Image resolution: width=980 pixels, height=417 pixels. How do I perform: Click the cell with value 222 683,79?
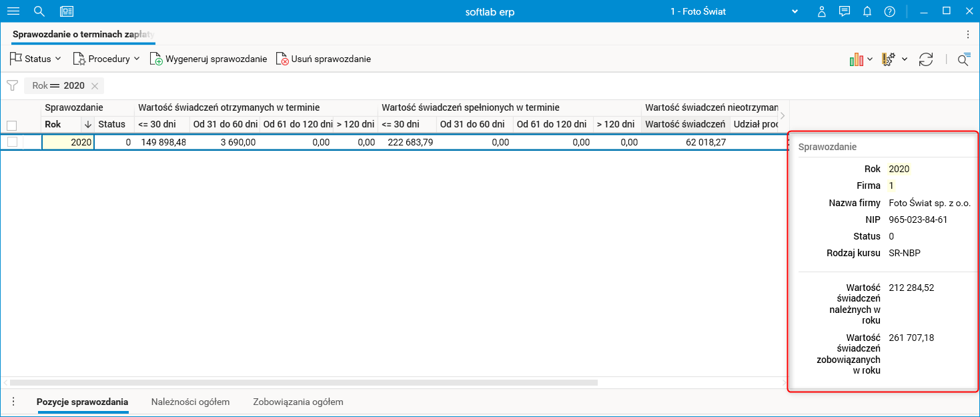pos(408,142)
